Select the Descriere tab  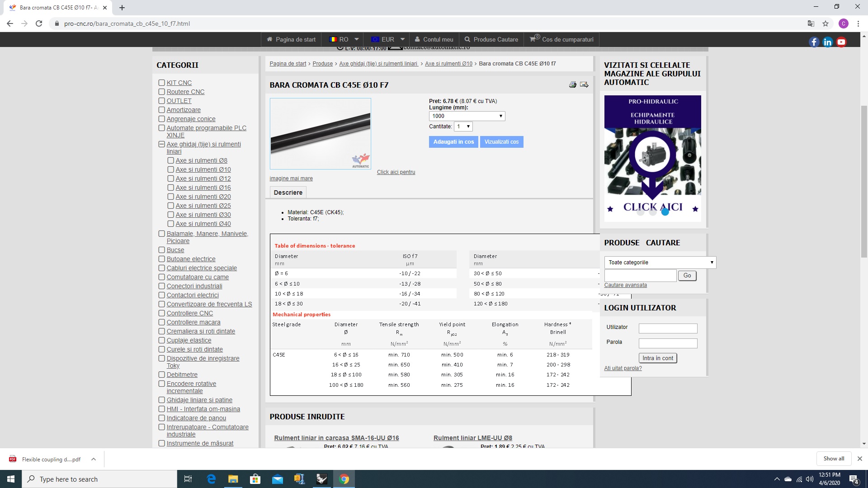pos(288,192)
